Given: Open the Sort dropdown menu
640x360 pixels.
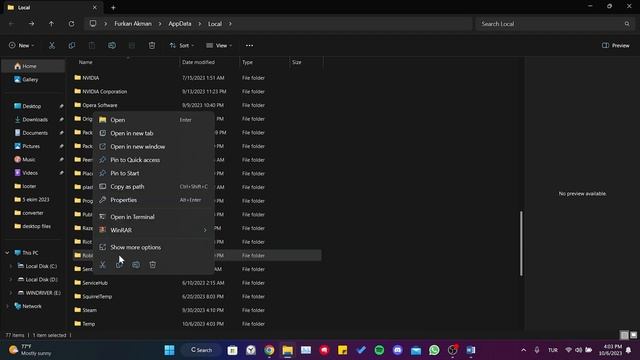Looking at the screenshot, I should pyautogui.click(x=182, y=46).
